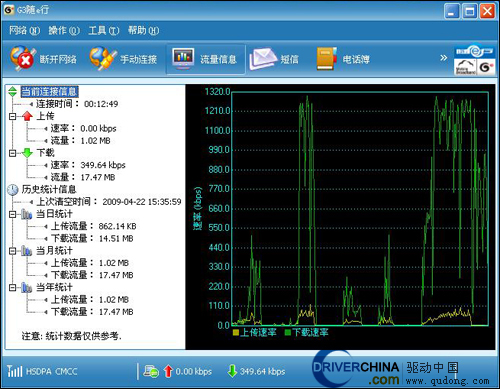
Task: Open the 操作(O) menu
Action: (x=64, y=30)
